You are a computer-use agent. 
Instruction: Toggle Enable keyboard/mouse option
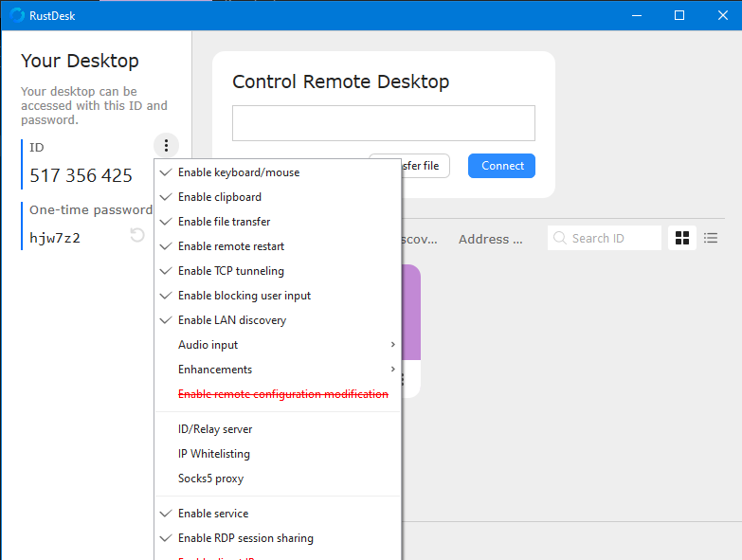coord(278,172)
